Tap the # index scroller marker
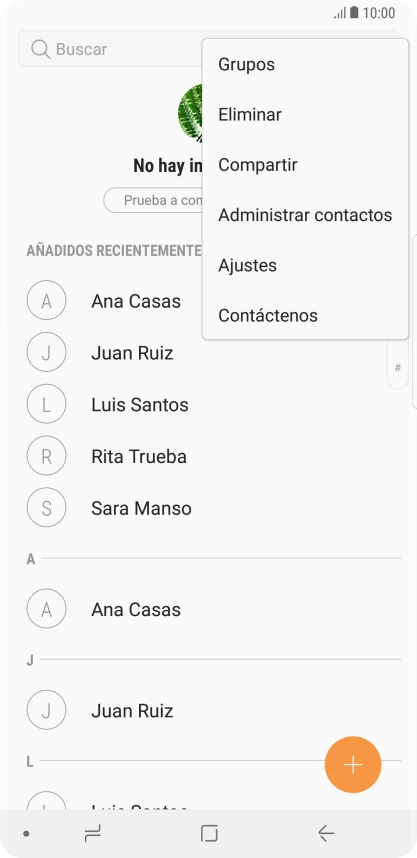 (398, 368)
